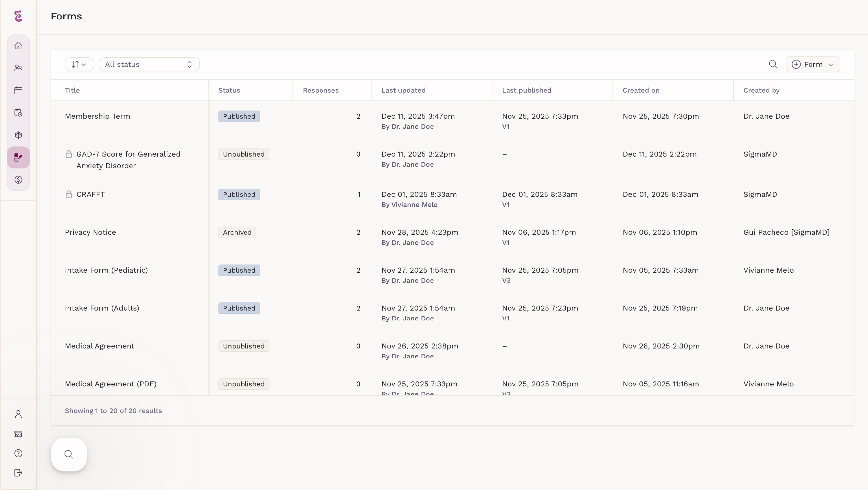Screen dimensions: 868x490
Task: Click the Last updated column header
Action: pos(403,90)
